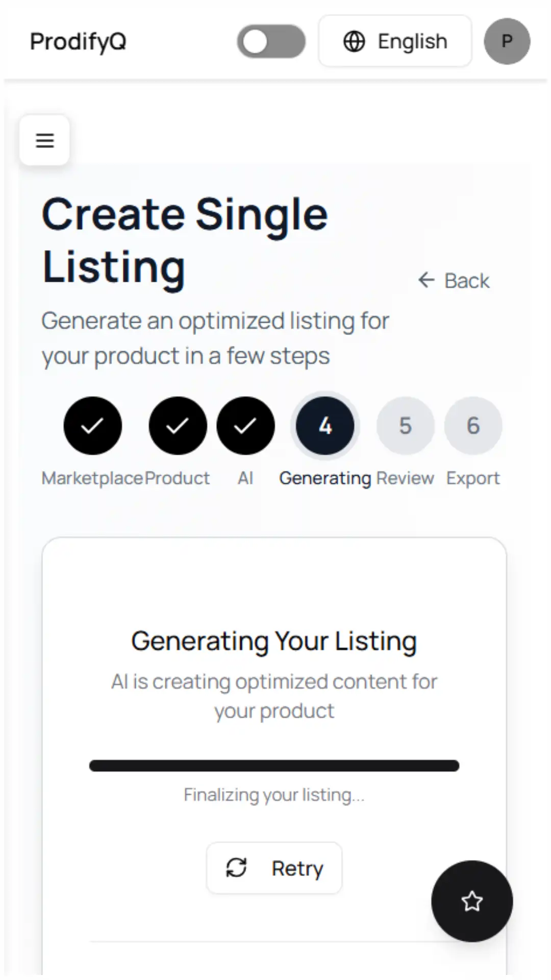This screenshot has width=551, height=980.
Task: Click the star floating action button
Action: pos(472,901)
